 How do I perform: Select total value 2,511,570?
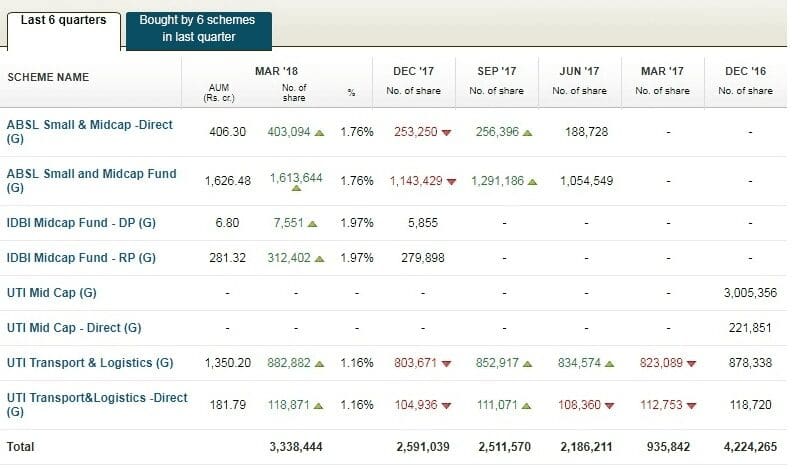[504, 447]
